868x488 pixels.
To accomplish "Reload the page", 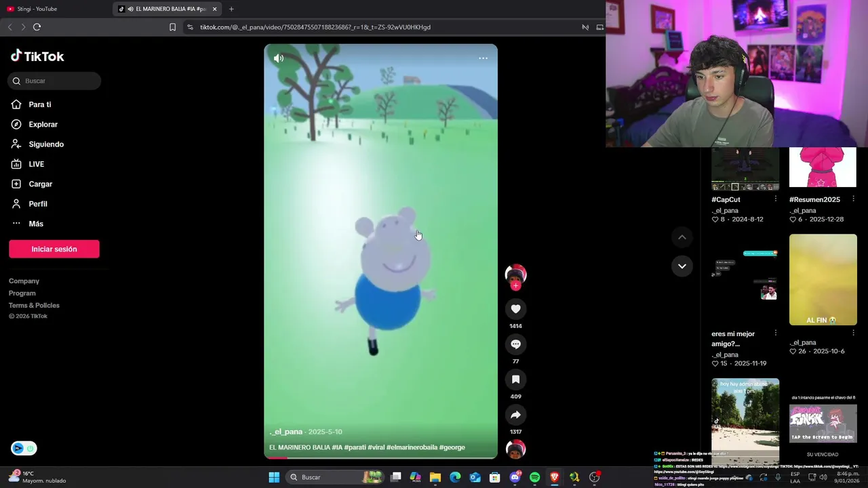I will pyautogui.click(x=37, y=27).
